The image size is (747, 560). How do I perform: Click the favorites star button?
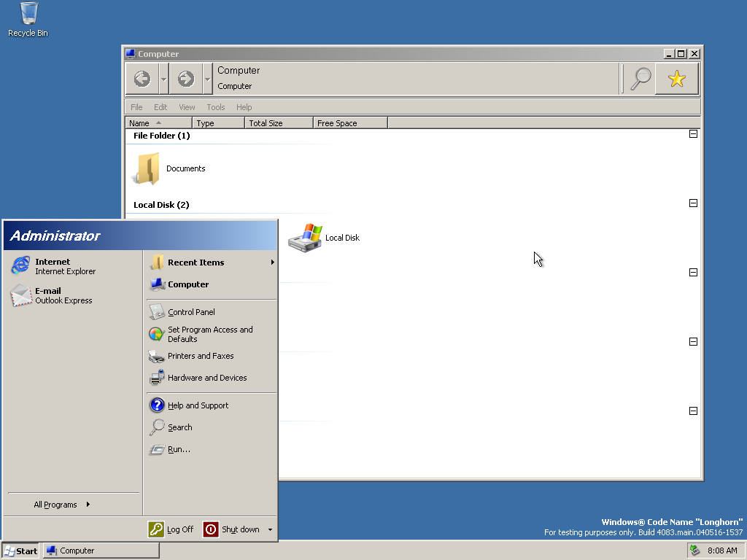tap(676, 79)
